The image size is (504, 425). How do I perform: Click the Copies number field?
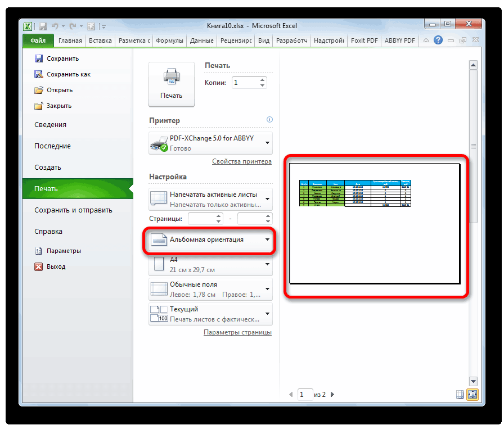[246, 83]
